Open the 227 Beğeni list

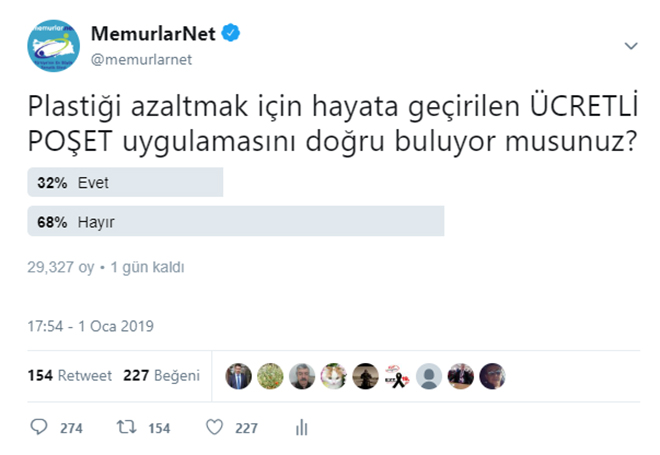[161, 375]
